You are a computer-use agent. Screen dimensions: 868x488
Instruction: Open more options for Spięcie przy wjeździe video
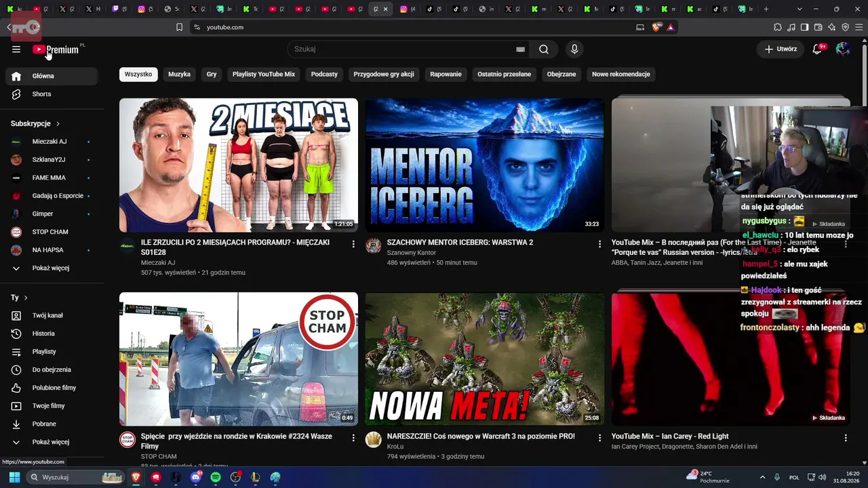(x=353, y=438)
